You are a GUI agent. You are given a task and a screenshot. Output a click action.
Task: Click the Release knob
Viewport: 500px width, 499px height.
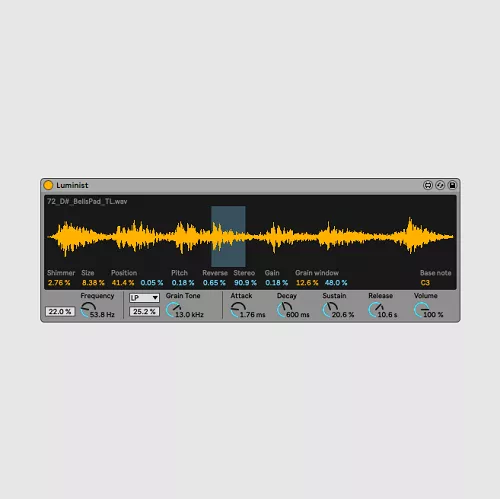click(x=376, y=310)
